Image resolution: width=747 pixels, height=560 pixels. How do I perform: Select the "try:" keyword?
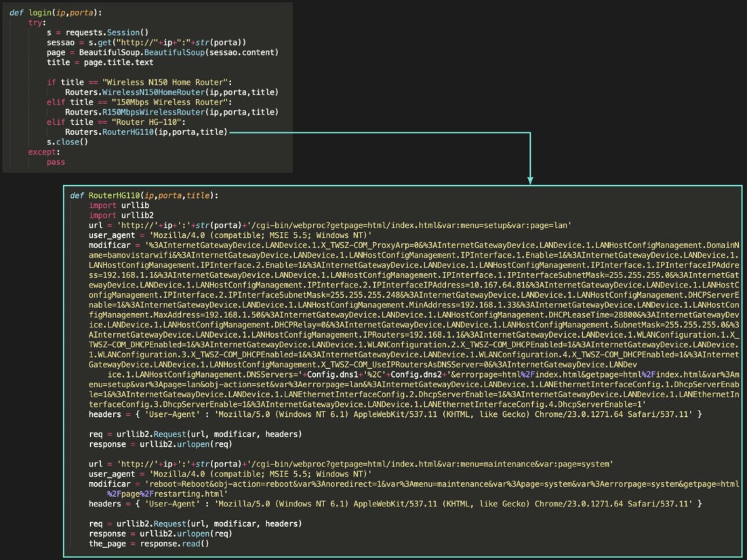coord(37,22)
